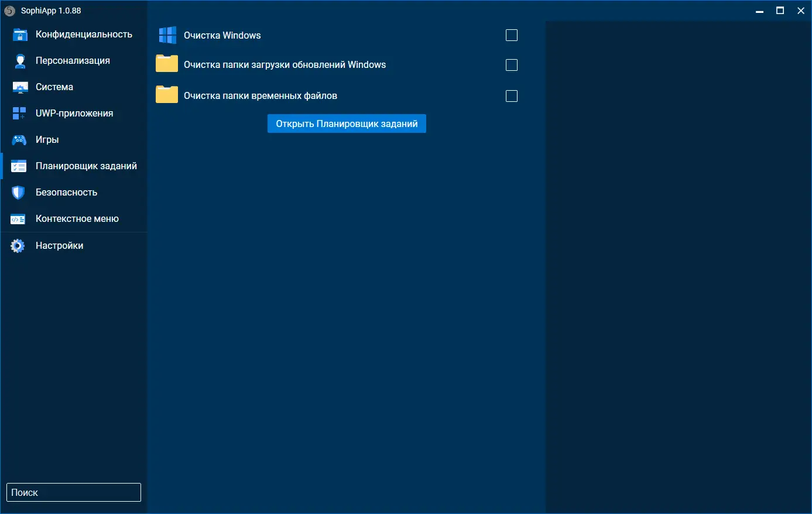Select the Система menu item

tap(74, 87)
